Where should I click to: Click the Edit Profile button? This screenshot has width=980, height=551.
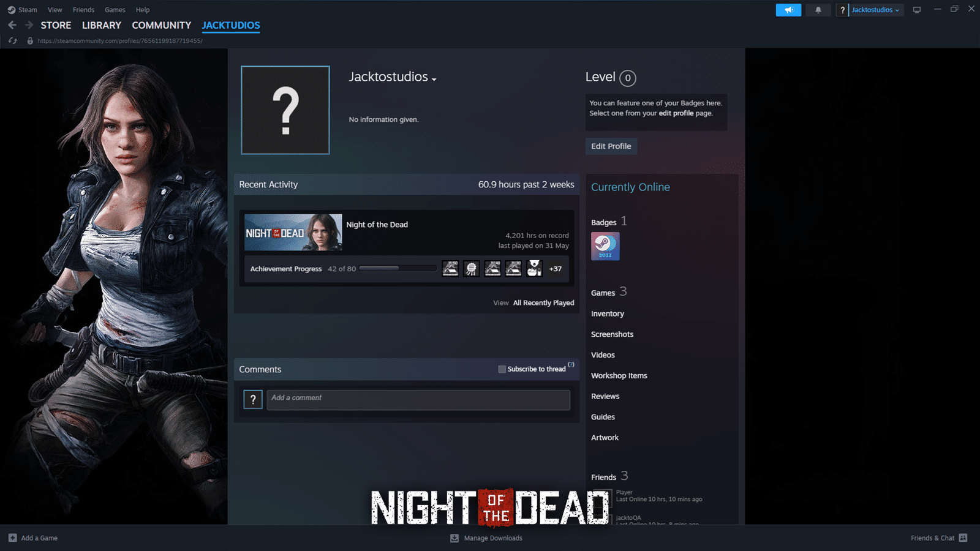[611, 146]
